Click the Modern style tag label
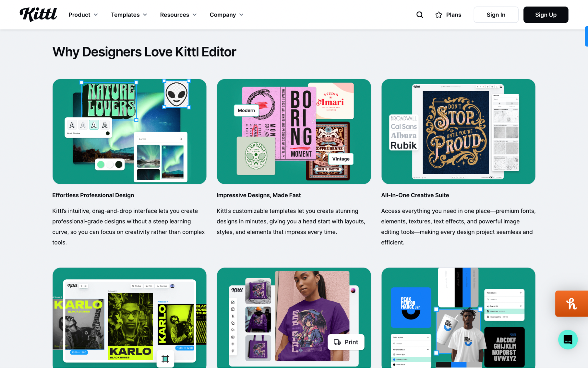Viewport: 588px width, 368px height. pyautogui.click(x=246, y=110)
